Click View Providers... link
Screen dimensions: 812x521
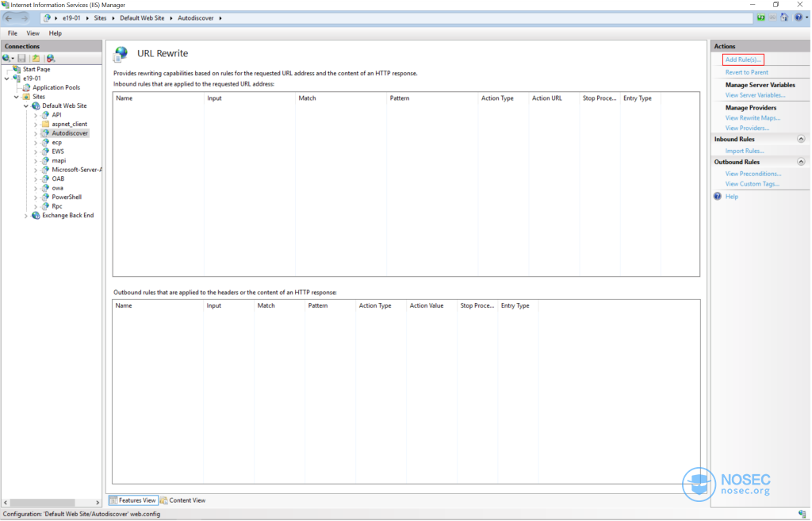pyautogui.click(x=747, y=128)
